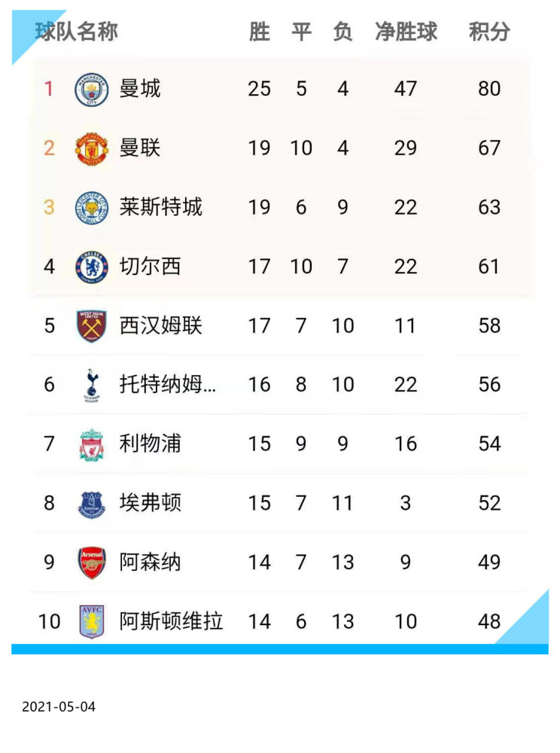
Task: Tap the West Ham crossed hammers badge
Action: pos(92,326)
